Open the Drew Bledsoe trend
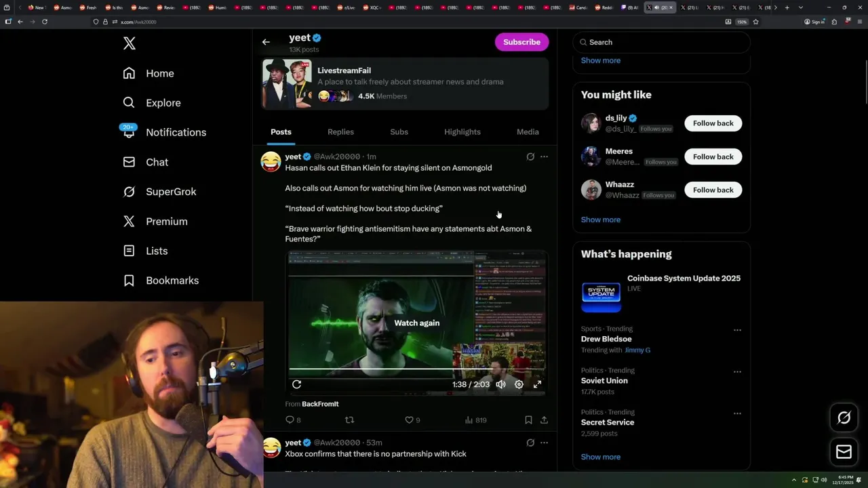This screenshot has height=488, width=868. [x=606, y=339]
